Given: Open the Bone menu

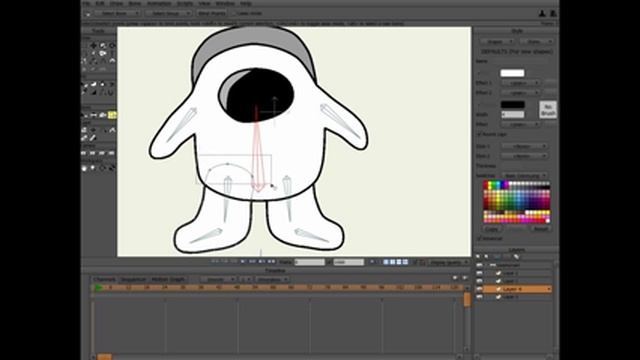Looking at the screenshot, I should (x=135, y=3).
